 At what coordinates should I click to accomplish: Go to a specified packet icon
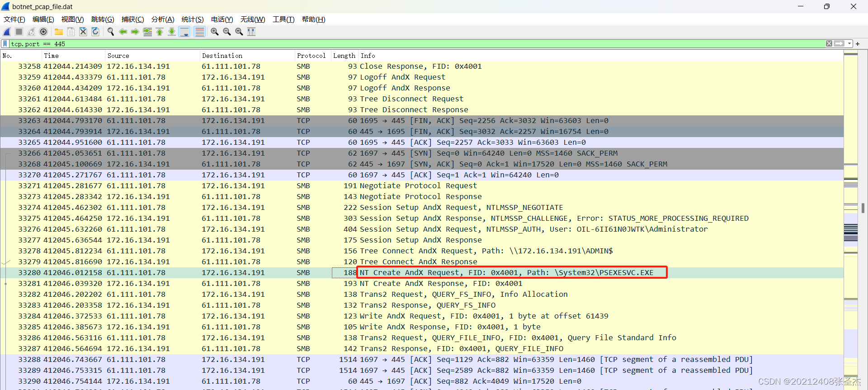147,32
